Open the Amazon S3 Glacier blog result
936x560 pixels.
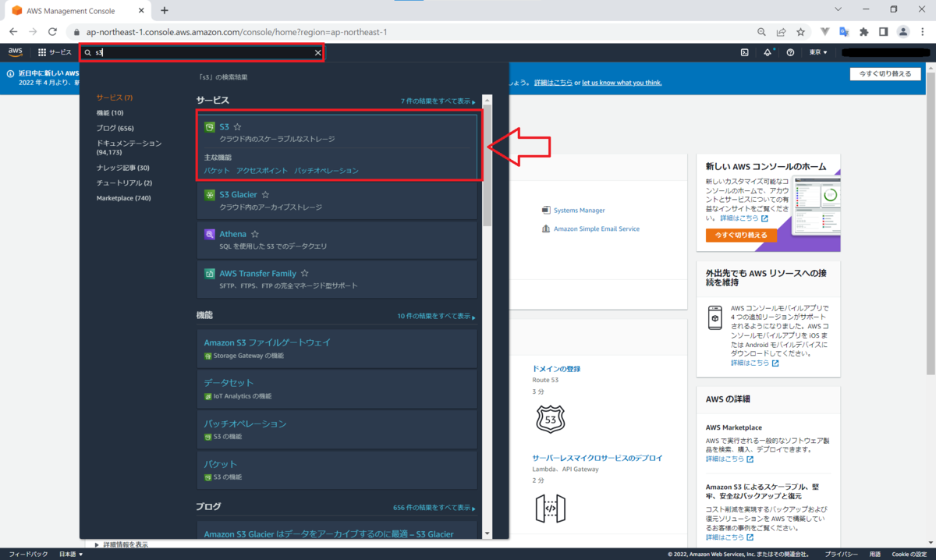(328, 533)
